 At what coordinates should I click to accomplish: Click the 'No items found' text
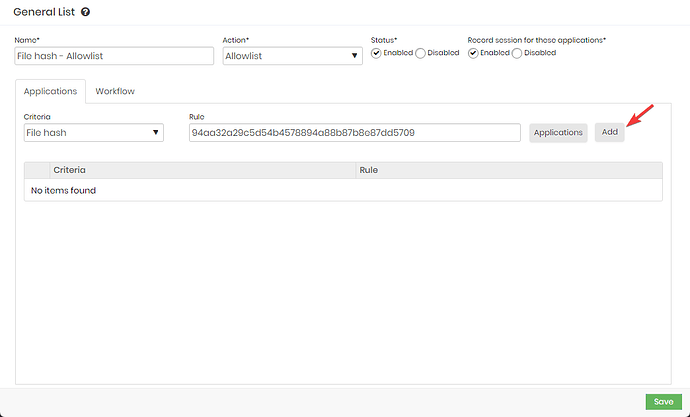pos(63,190)
